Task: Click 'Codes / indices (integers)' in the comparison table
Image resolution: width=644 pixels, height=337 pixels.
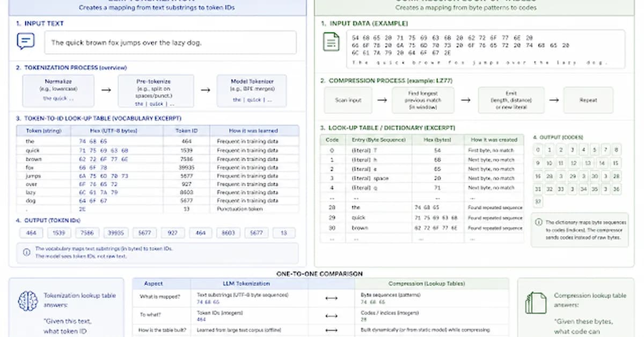Action: click(x=390, y=313)
